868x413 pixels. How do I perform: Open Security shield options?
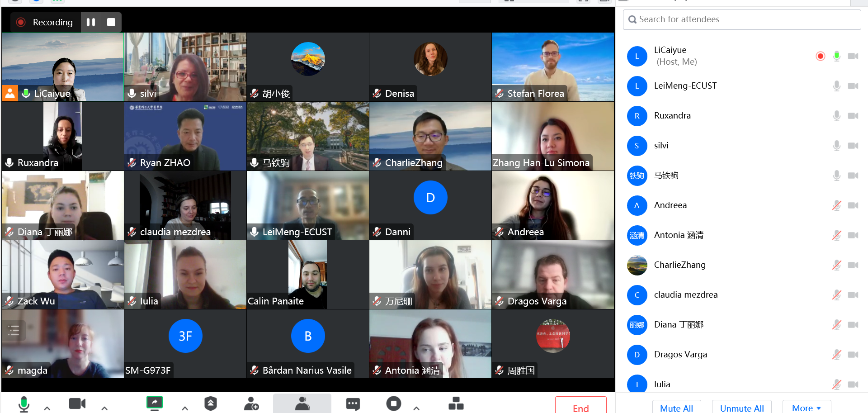click(211, 404)
